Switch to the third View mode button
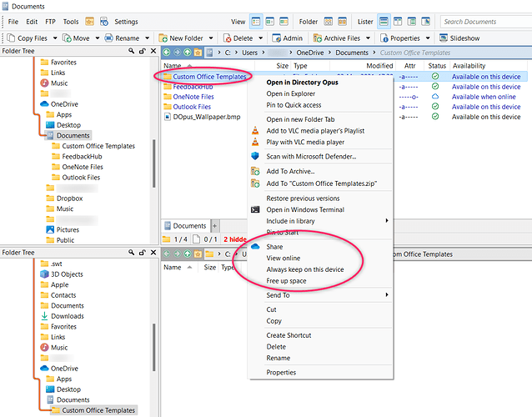532x417 pixels. pos(284,22)
